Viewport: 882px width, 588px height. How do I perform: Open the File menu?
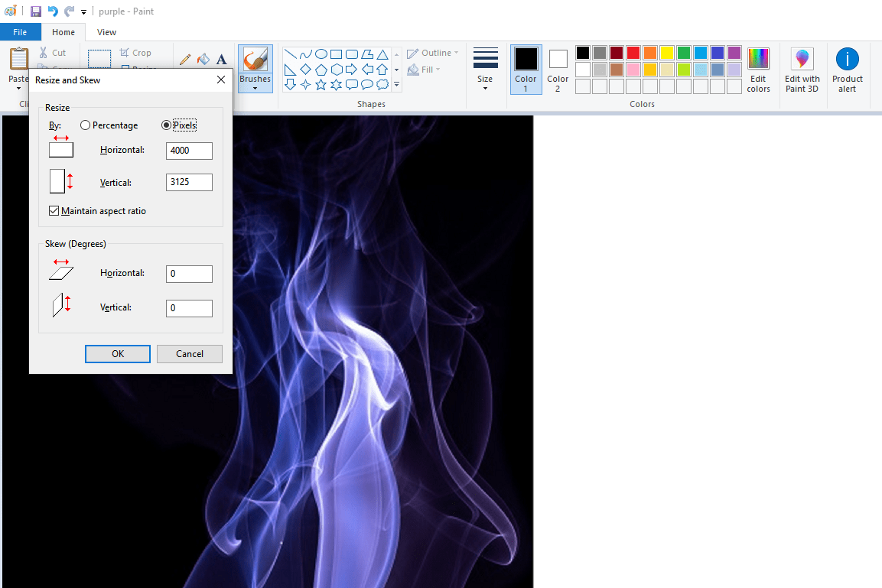[21, 32]
